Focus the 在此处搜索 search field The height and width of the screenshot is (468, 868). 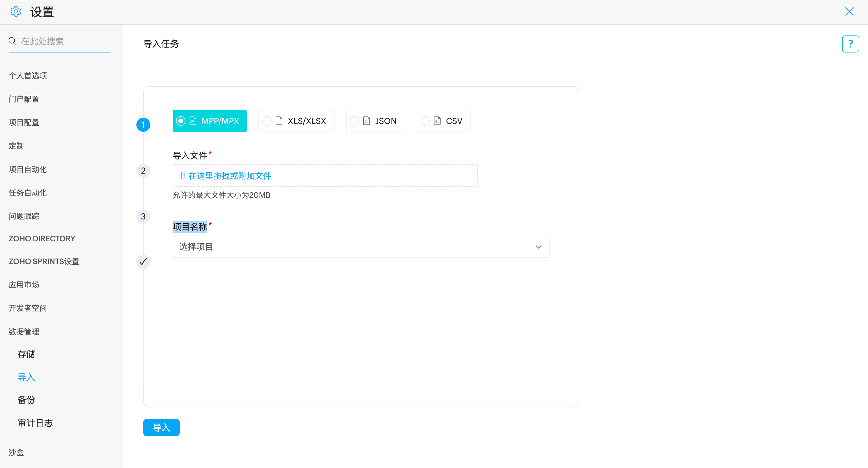(64, 41)
